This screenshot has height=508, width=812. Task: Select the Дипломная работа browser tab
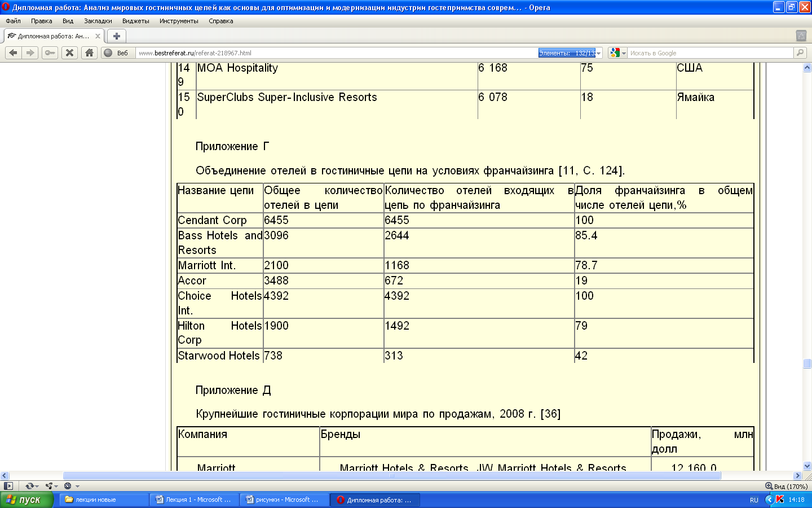54,36
